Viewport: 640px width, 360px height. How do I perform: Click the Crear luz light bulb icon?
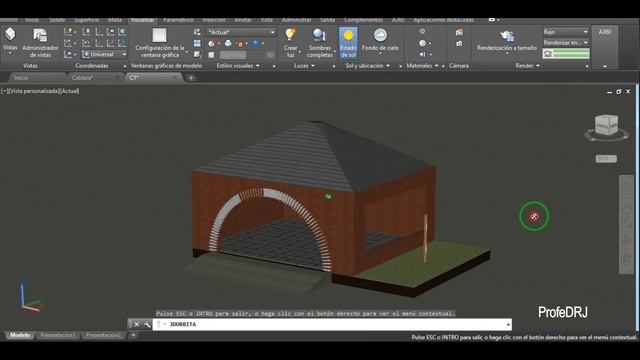tap(290, 35)
